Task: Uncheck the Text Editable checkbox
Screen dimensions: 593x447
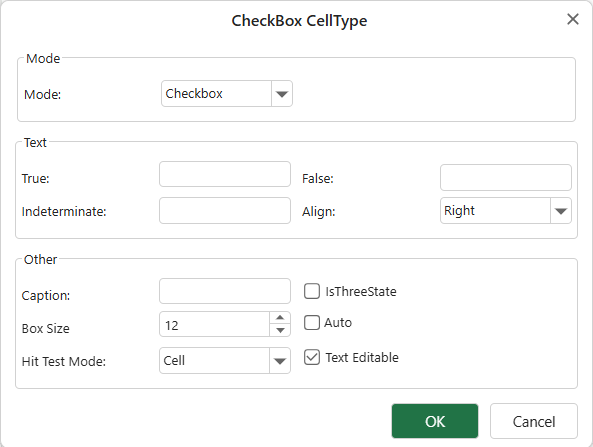Action: 312,357
